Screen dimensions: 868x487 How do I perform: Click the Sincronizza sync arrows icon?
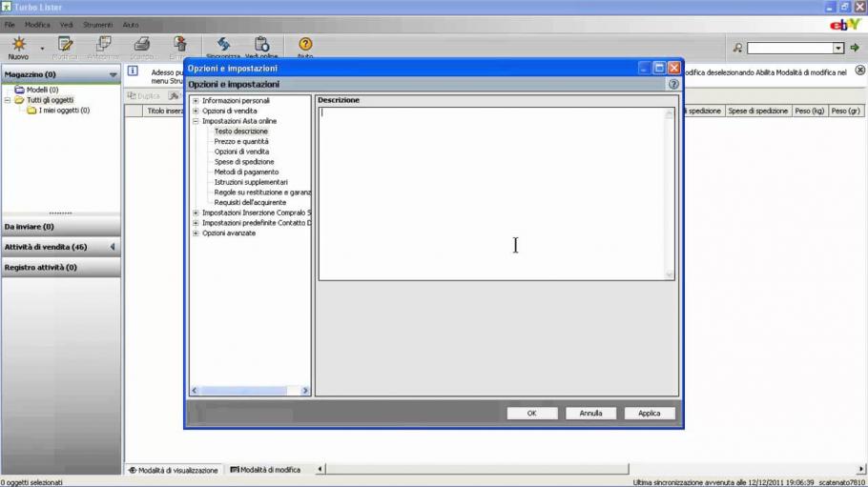pyautogui.click(x=223, y=44)
